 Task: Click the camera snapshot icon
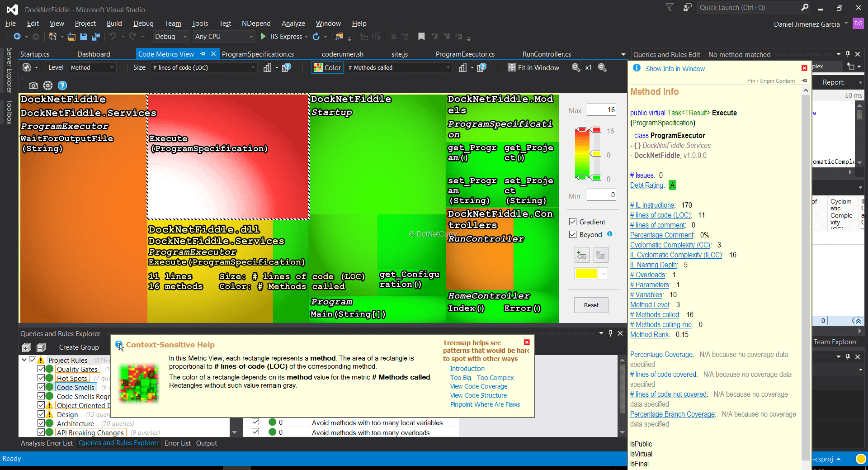coord(33,85)
